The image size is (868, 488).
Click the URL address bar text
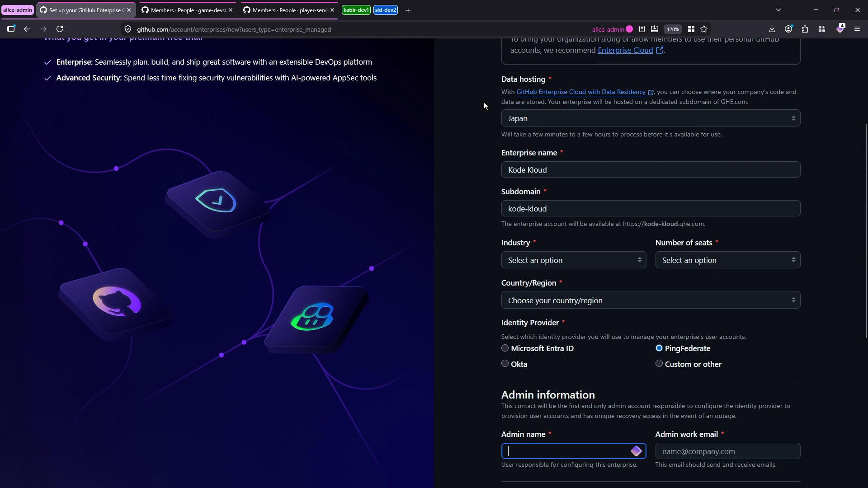coord(234,29)
